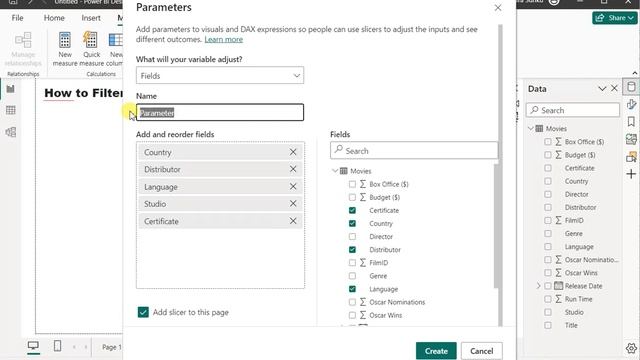Uncheck Language in dialog fields
640x360 pixels.
(352, 289)
